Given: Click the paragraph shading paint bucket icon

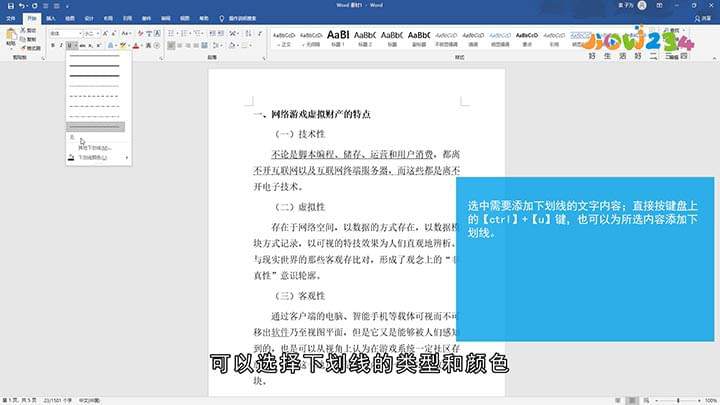Looking at the screenshot, I should (232, 45).
